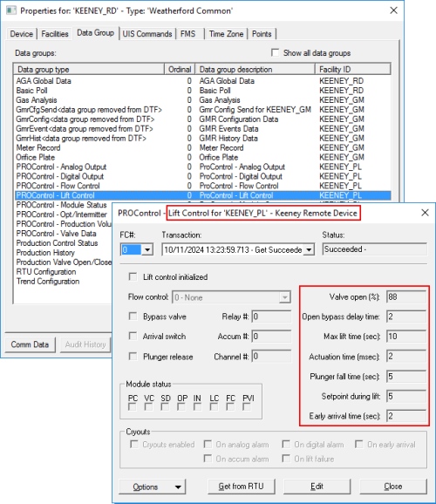Open the Points tab
Screen dimensions: 436x504
(262, 34)
